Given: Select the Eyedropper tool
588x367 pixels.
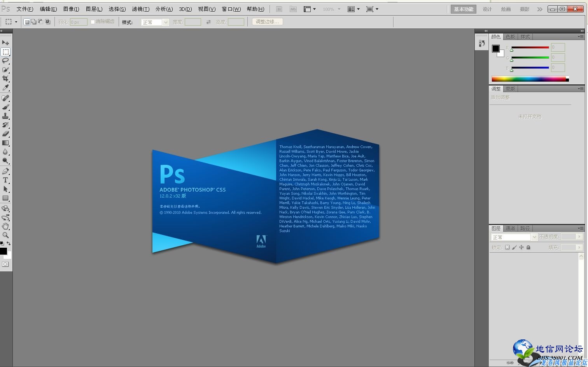Looking at the screenshot, I should point(5,87).
